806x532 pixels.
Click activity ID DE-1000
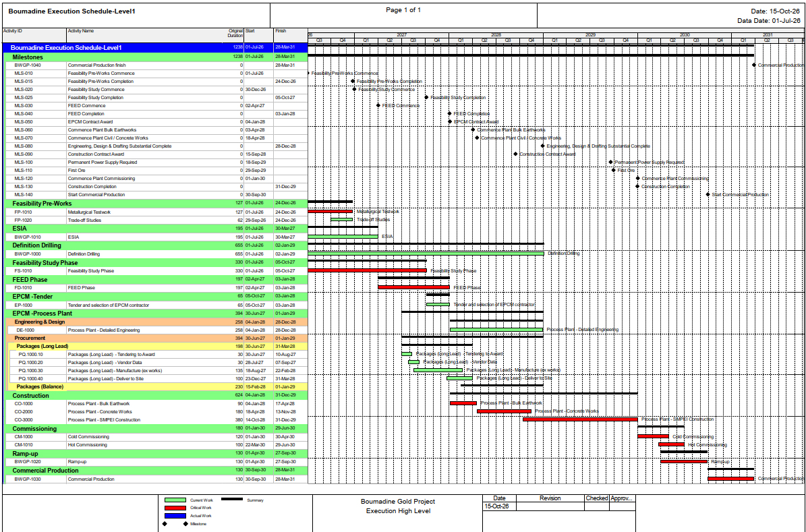pos(26,330)
